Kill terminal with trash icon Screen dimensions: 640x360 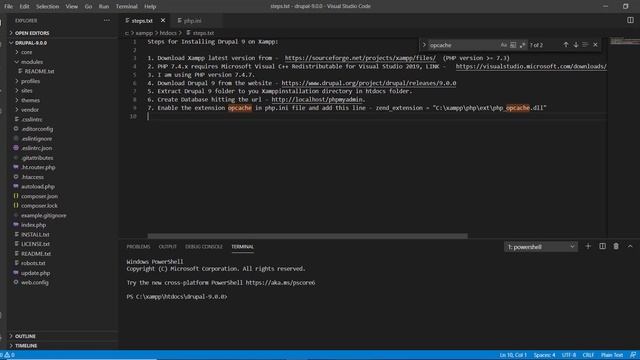pyautogui.click(x=616, y=247)
